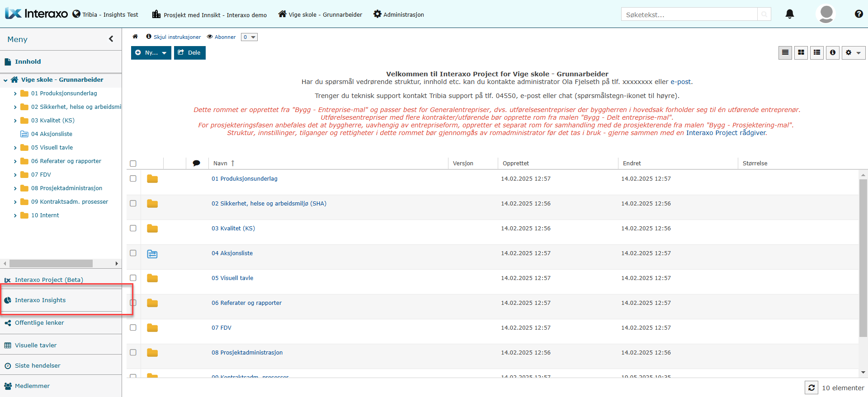Select 04 Aksjonsliste in tree
The width and height of the screenshot is (868, 397).
click(x=52, y=134)
